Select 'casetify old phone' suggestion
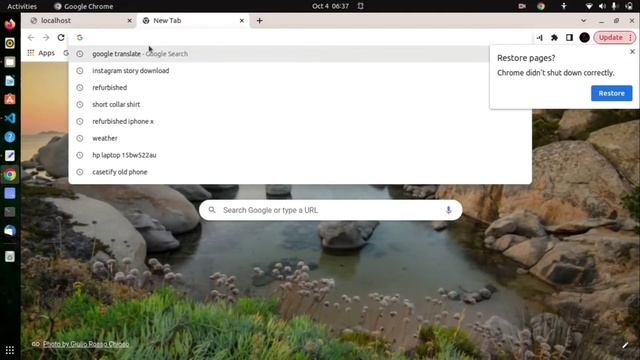This screenshot has height=360, width=640. (x=300, y=172)
